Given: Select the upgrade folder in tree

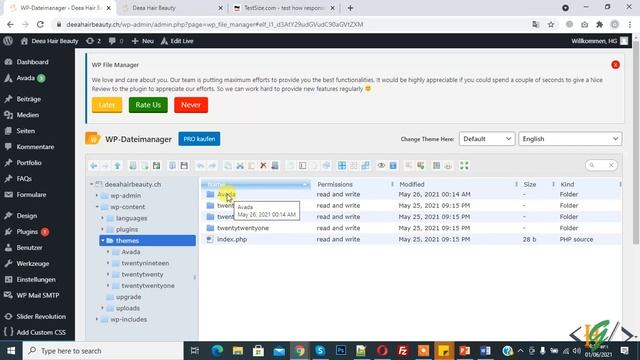Looking at the screenshot, I should 129,297.
